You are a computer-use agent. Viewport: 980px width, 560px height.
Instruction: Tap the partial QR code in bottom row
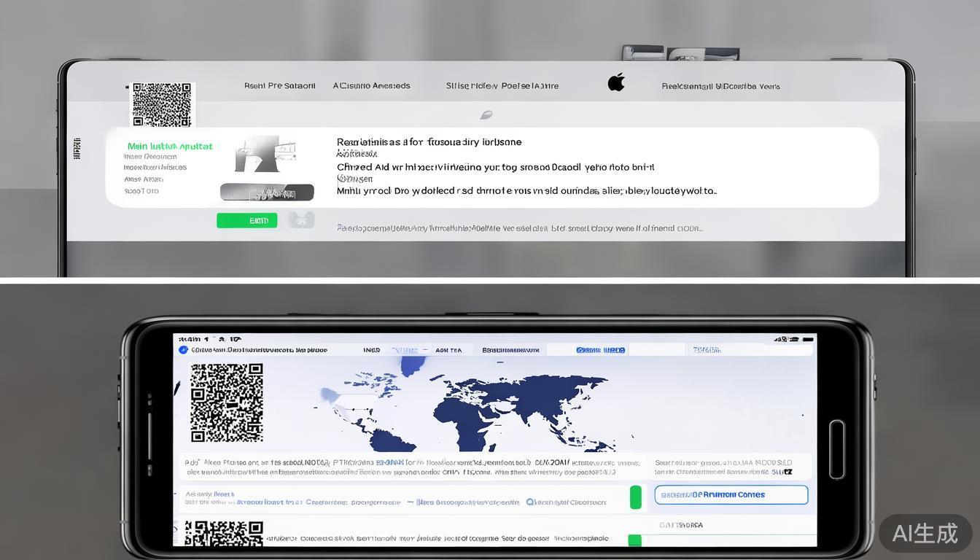tap(224, 533)
